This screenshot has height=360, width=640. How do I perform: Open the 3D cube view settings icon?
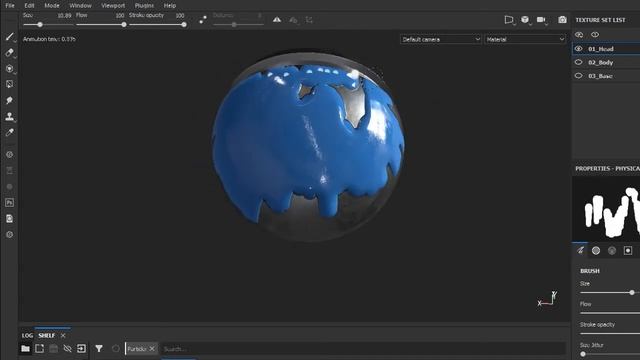(x=525, y=20)
